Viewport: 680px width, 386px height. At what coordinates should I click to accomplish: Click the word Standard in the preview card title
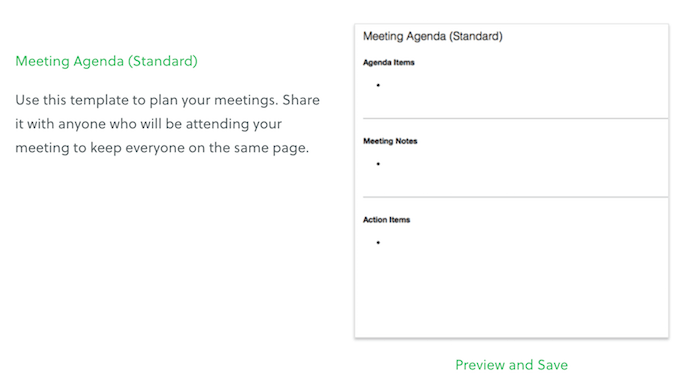pos(476,36)
